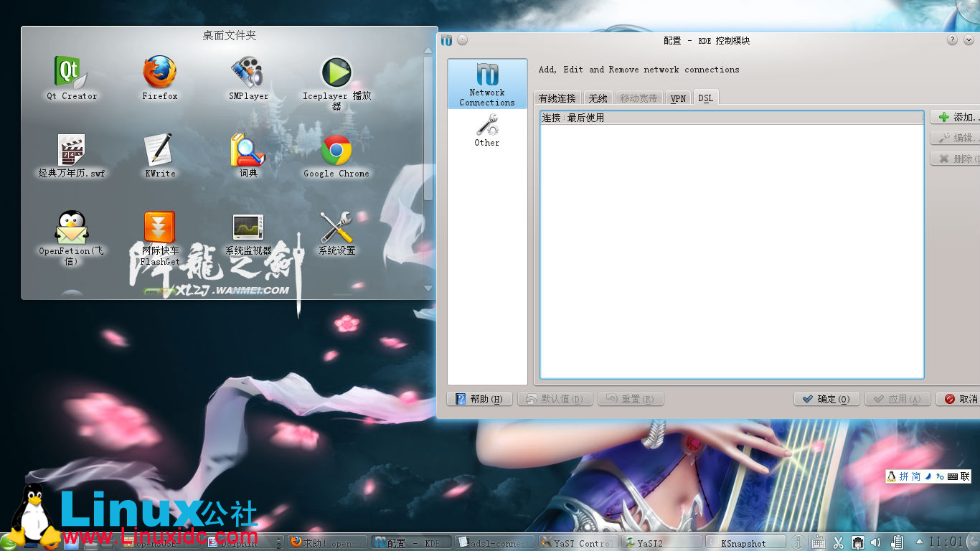Switch to 有线连接 tab
The image size is (980, 551).
tap(557, 98)
